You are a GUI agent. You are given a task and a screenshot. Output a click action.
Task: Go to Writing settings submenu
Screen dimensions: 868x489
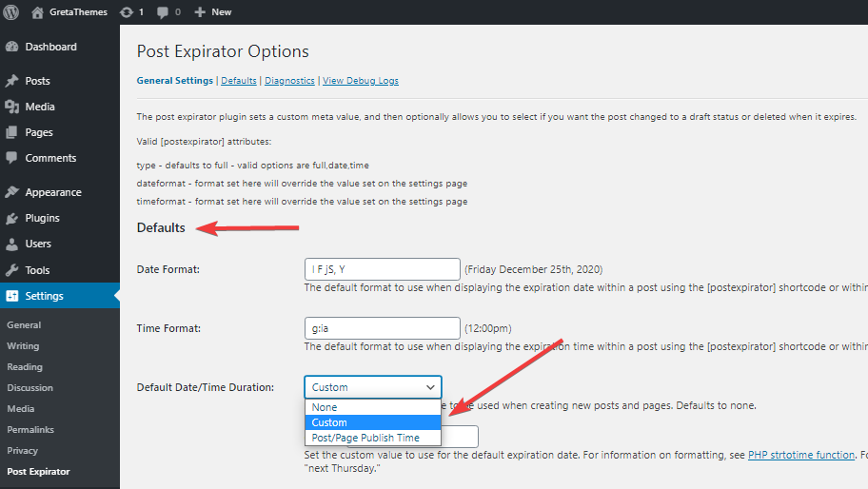pyautogui.click(x=23, y=346)
